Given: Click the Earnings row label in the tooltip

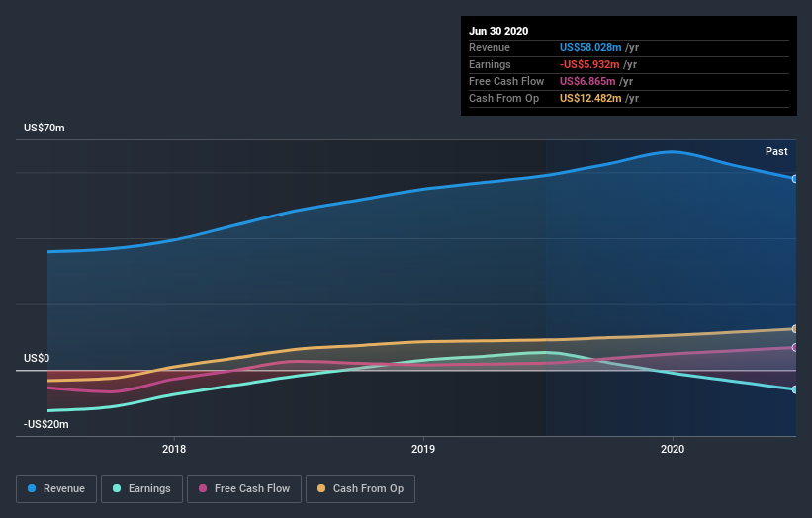Looking at the screenshot, I should coord(490,64).
